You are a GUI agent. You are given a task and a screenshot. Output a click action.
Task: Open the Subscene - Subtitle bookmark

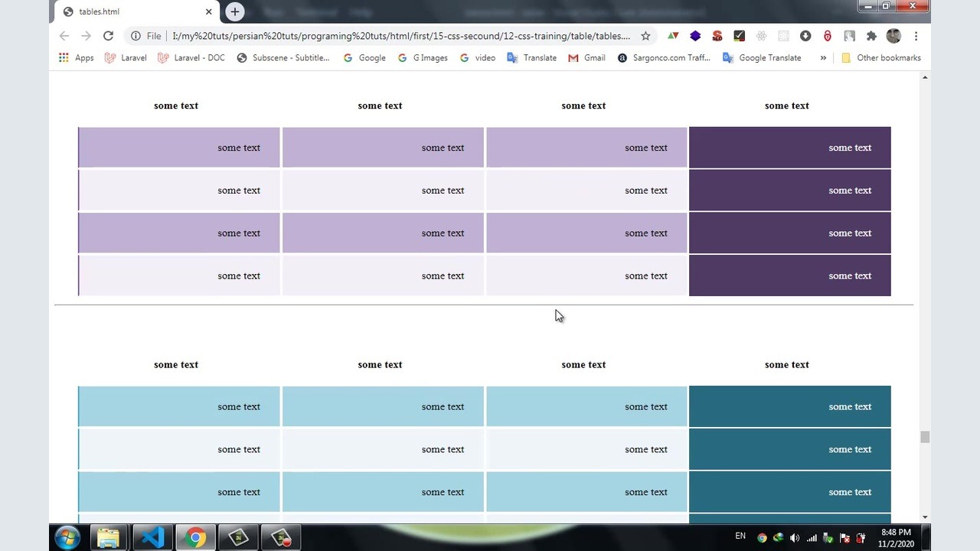[283, 57]
